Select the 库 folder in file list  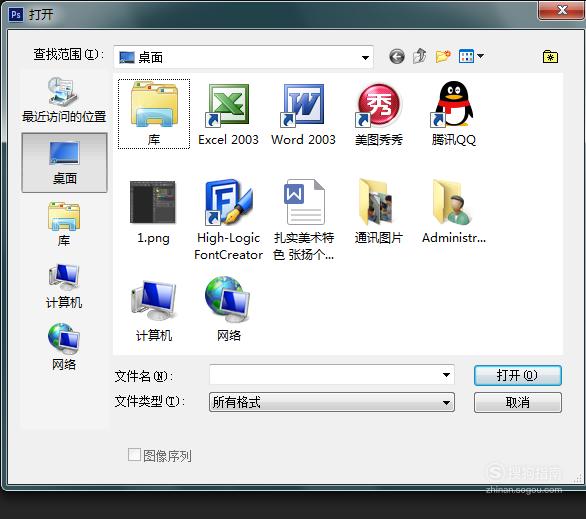[x=154, y=114]
